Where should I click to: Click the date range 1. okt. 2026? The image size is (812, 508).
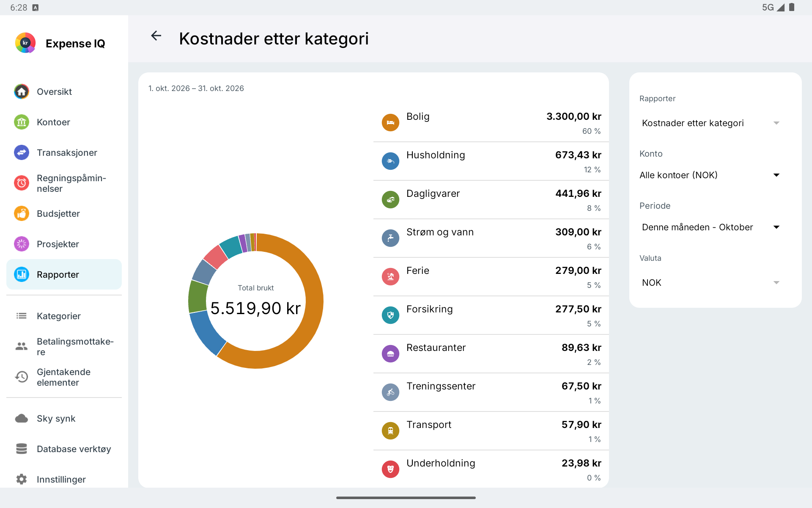(x=196, y=88)
